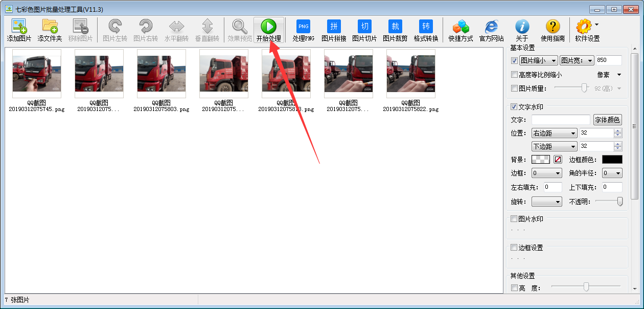
Task: Open the 角的半径 corner radius dropdown
Action: 612,173
